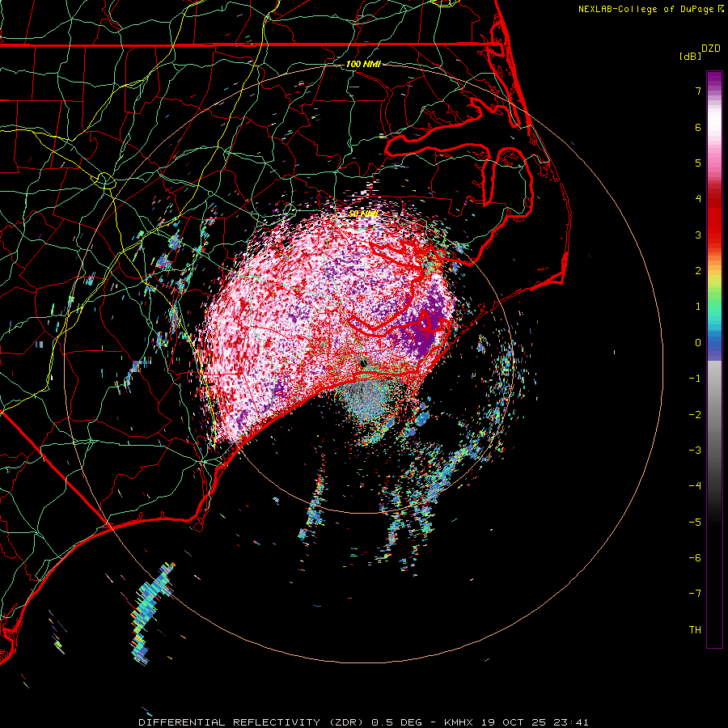Select the 4 dB scale label
728x728 pixels.
pyautogui.click(x=698, y=199)
